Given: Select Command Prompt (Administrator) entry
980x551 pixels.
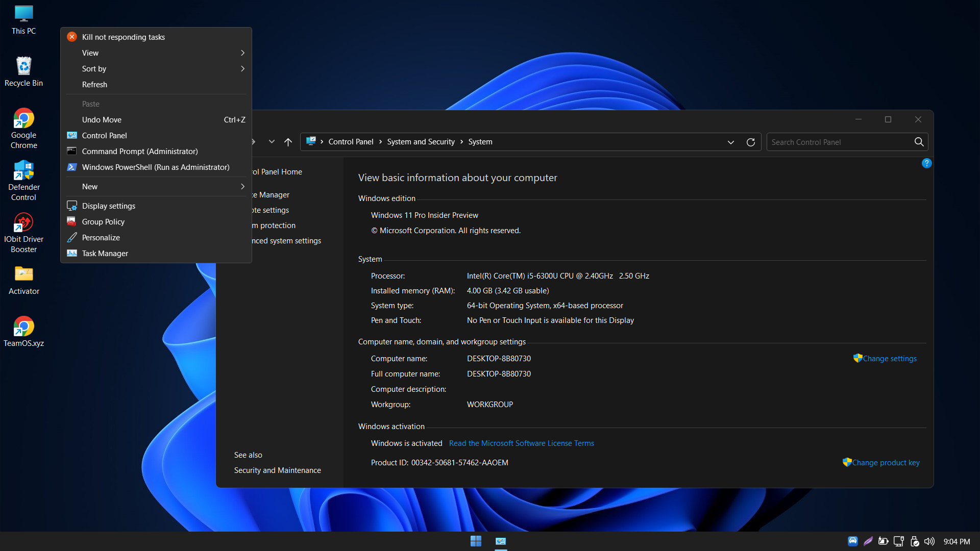Looking at the screenshot, I should [x=140, y=152].
